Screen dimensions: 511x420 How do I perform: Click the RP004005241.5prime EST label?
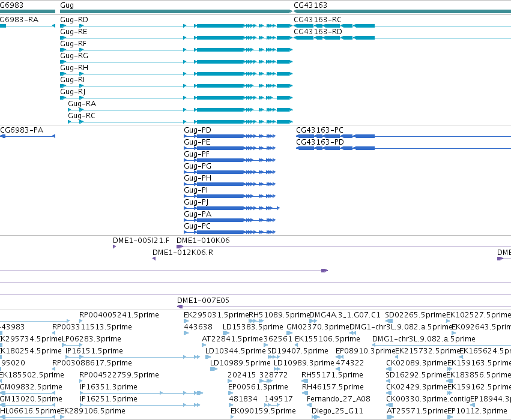point(119,315)
